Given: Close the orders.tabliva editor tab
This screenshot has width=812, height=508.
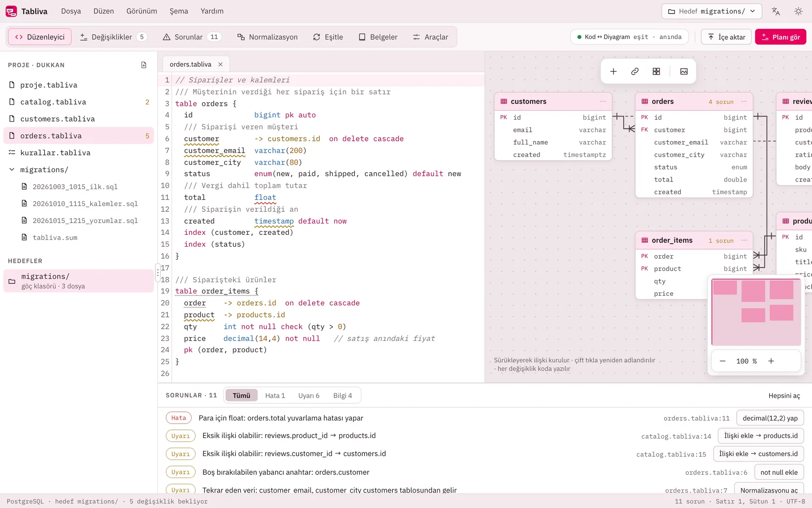Looking at the screenshot, I should point(221,65).
